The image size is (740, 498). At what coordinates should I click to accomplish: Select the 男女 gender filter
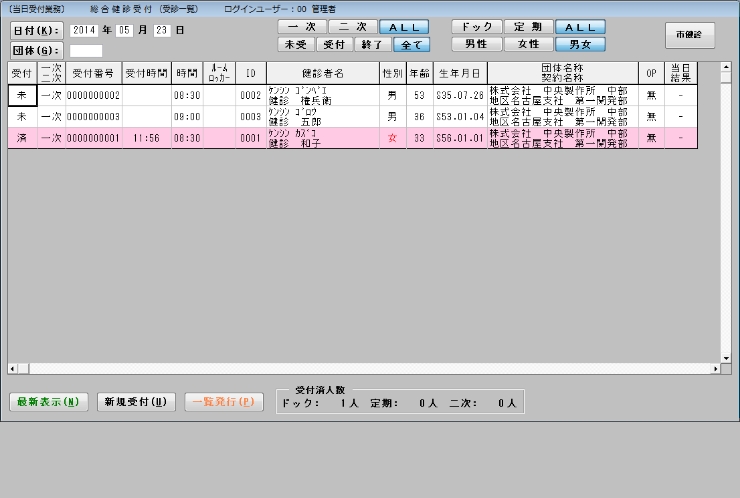point(580,44)
